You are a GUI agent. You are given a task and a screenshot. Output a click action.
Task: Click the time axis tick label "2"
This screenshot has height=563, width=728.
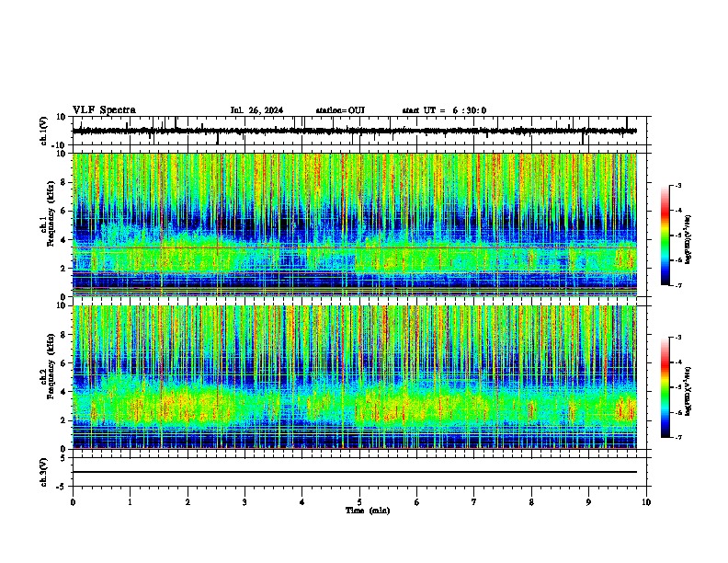coord(188,502)
